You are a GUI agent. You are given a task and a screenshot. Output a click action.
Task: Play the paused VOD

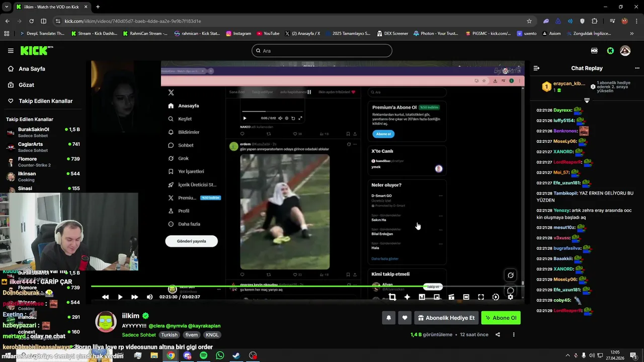pos(120,297)
